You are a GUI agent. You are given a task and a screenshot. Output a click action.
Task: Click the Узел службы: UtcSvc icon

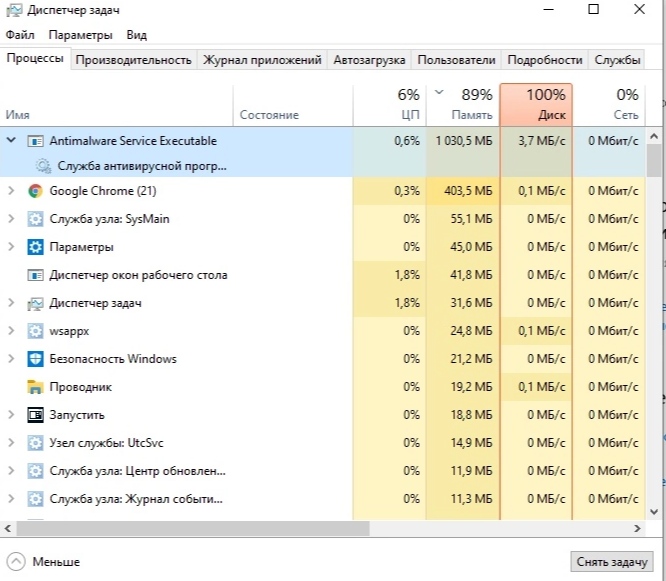pos(35,443)
